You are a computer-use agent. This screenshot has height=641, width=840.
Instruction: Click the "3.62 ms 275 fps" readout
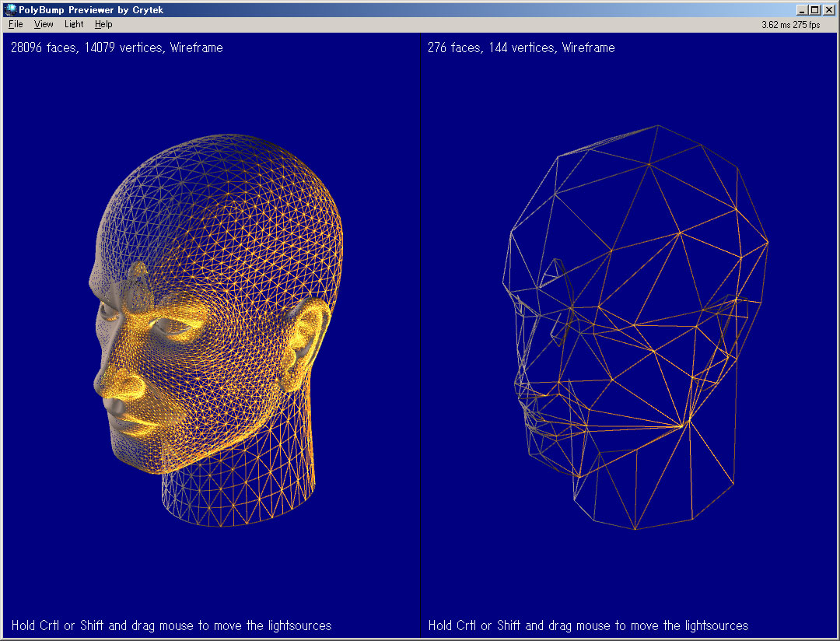[x=790, y=25]
